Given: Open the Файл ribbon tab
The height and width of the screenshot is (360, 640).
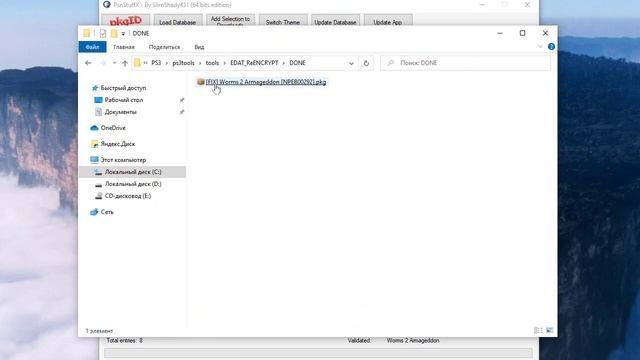Looking at the screenshot, I should (x=93, y=47).
